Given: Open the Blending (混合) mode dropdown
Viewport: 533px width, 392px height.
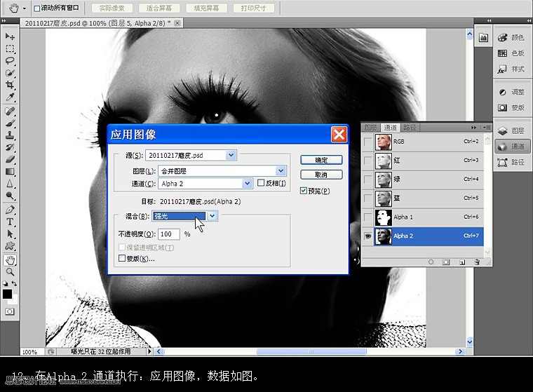Looking at the screenshot, I should point(212,216).
